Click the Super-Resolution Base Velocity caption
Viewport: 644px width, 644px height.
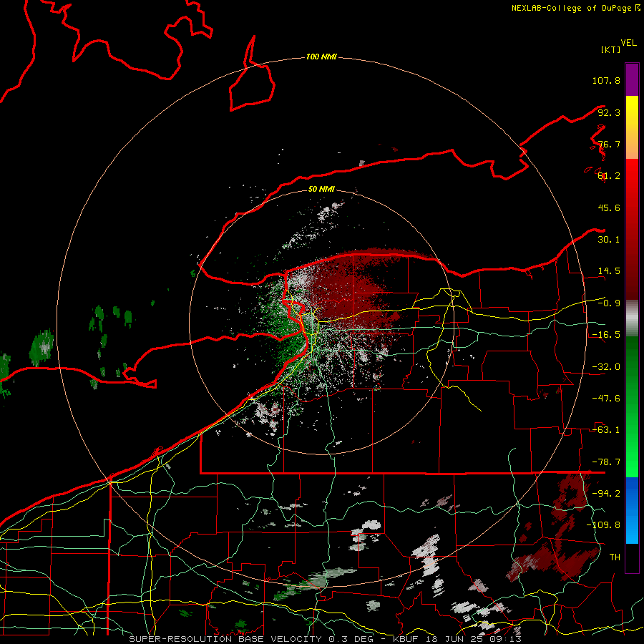[x=326, y=639]
